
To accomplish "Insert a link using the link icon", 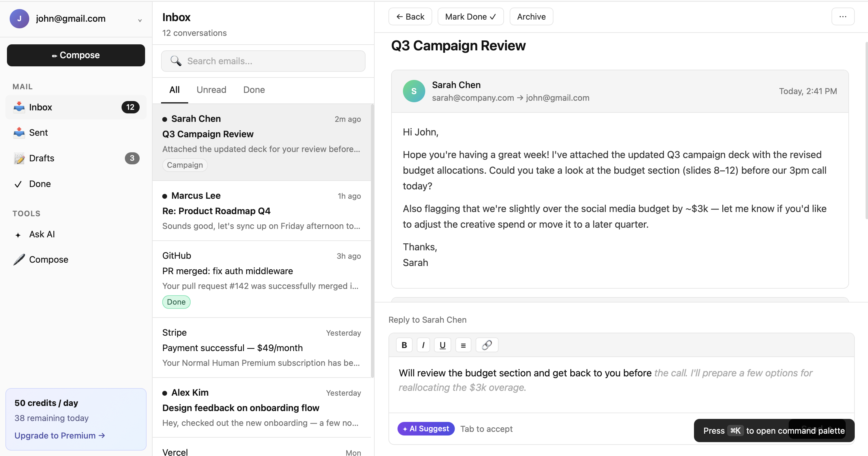I will (x=486, y=345).
